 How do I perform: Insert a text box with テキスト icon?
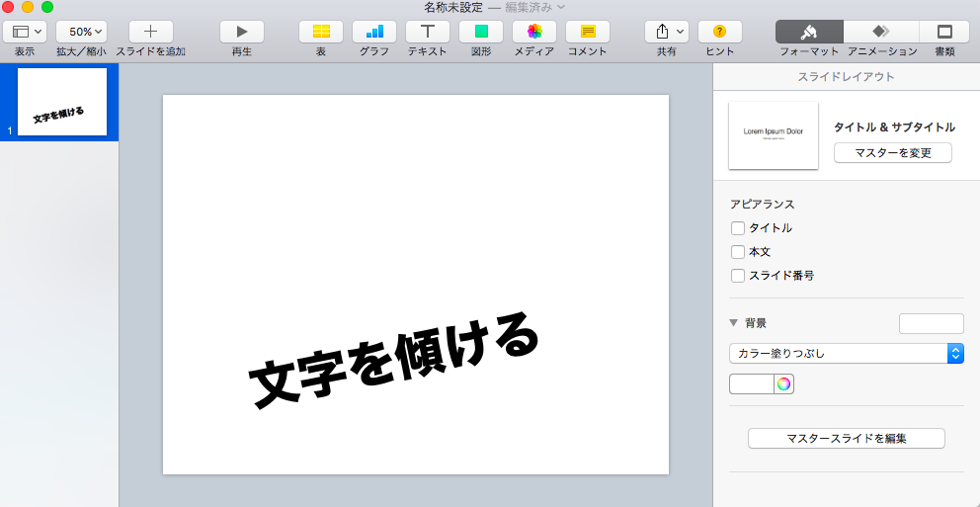(428, 32)
